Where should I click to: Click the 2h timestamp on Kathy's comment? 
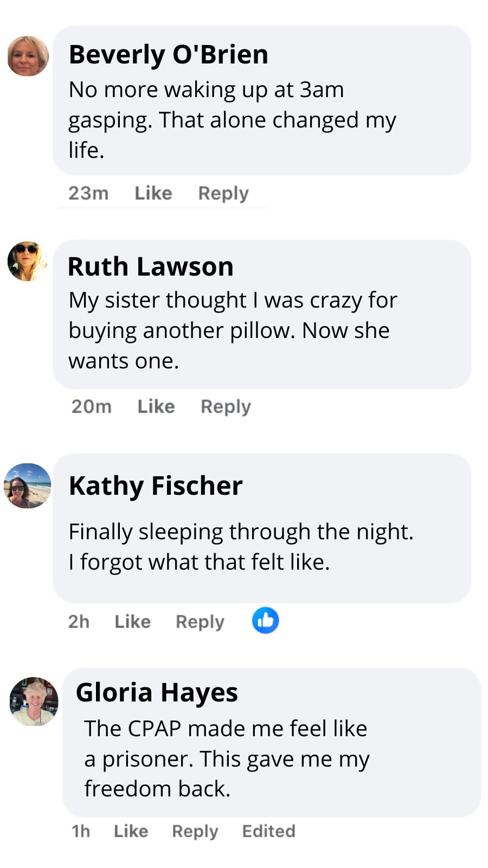tap(79, 621)
